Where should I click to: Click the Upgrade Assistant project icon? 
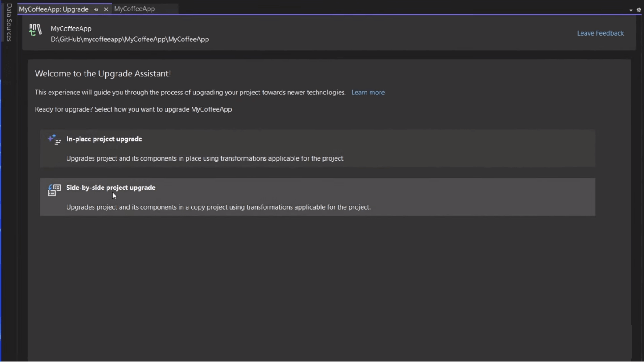(x=36, y=30)
